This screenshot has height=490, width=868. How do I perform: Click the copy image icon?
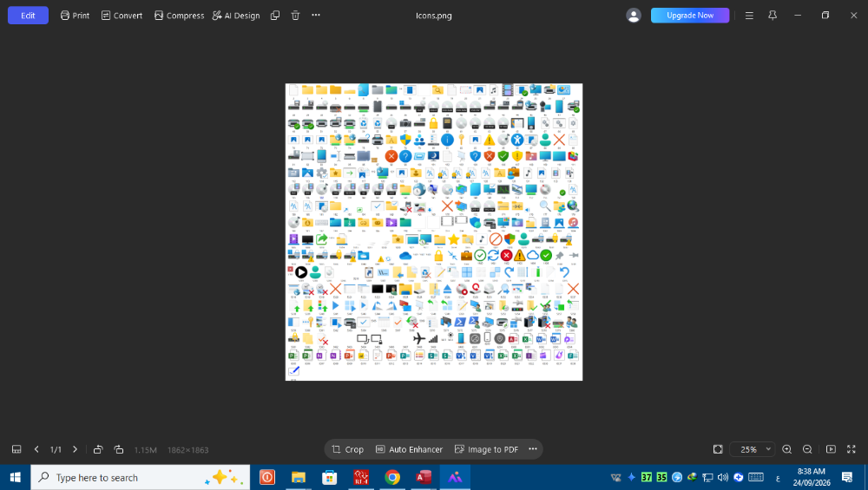coord(274,16)
